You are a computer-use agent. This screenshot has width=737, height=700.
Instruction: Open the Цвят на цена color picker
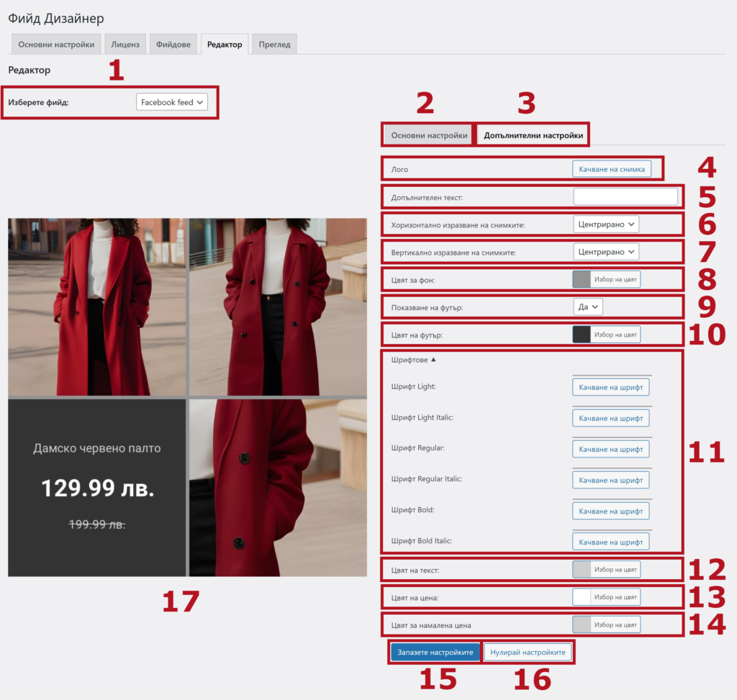pos(606,597)
